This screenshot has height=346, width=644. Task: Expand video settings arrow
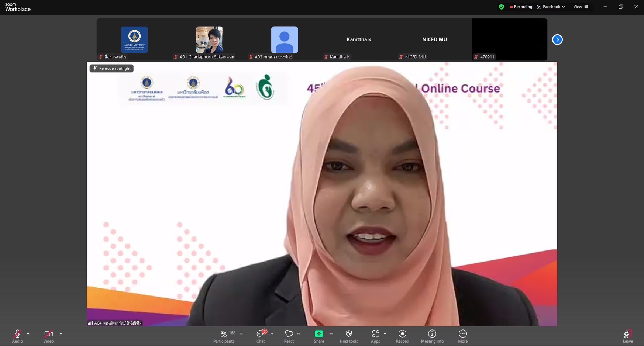(x=61, y=334)
